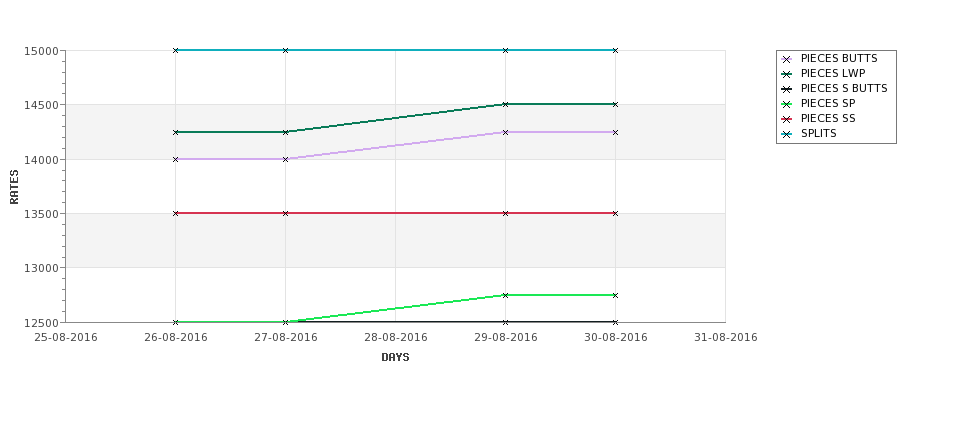Click the DAYS axis title
The height and width of the screenshot is (429, 975).
click(395, 358)
